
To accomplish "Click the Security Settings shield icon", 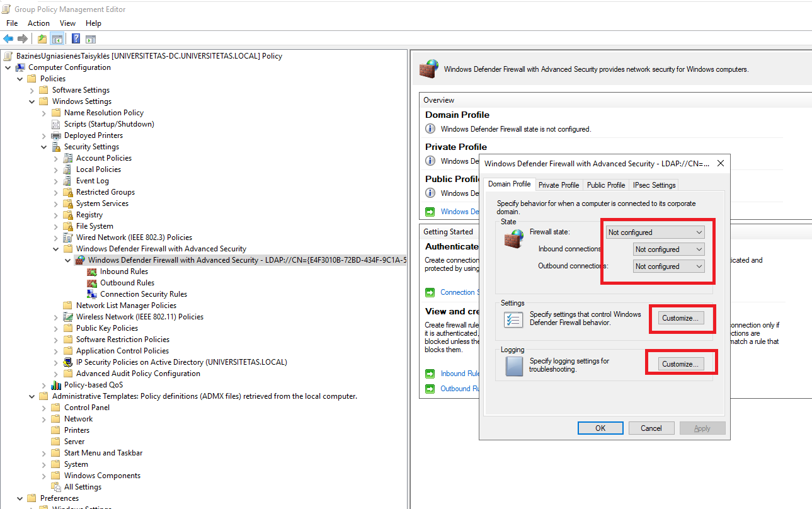I will pos(56,147).
